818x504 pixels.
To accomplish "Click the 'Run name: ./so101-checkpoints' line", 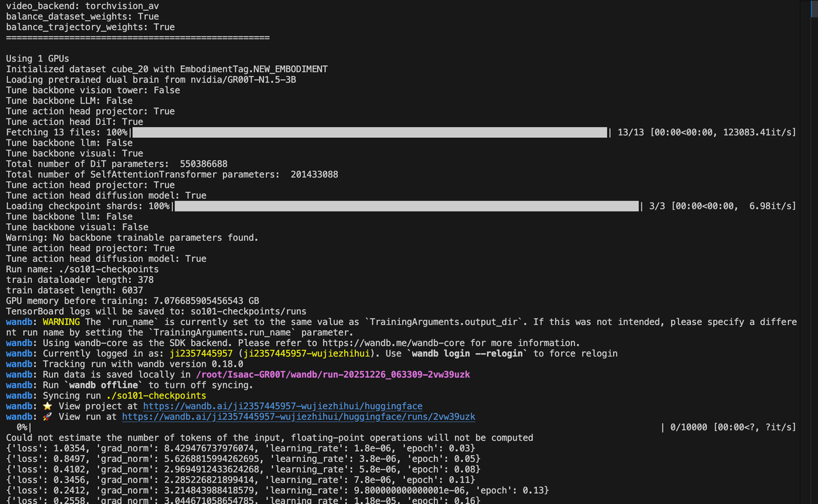I will click(82, 269).
